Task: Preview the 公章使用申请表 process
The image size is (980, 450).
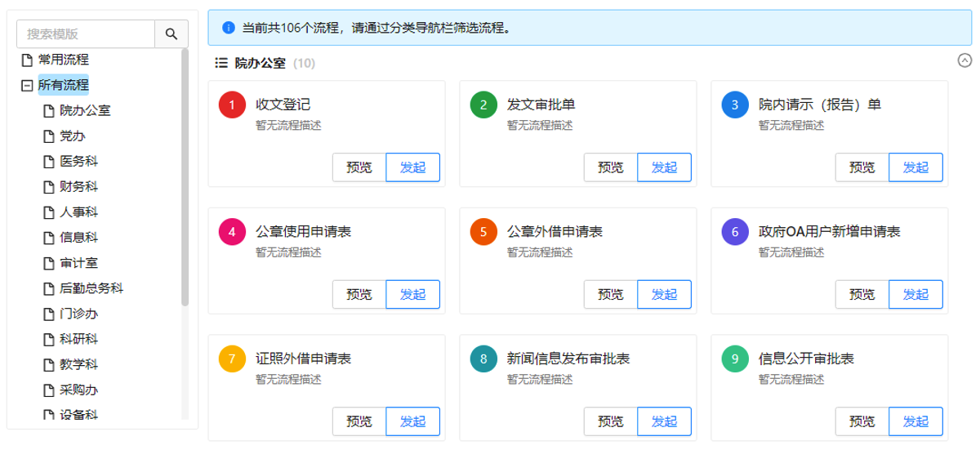Action: (x=359, y=294)
